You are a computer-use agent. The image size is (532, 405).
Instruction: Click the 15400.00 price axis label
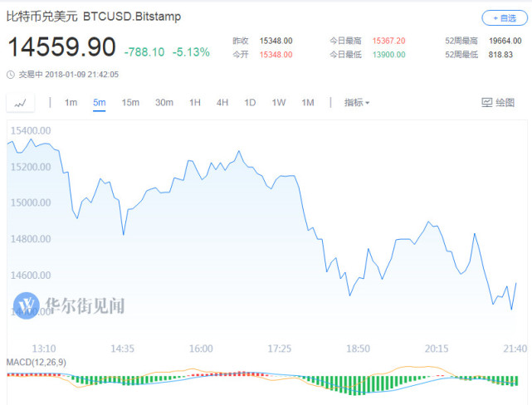31,130
